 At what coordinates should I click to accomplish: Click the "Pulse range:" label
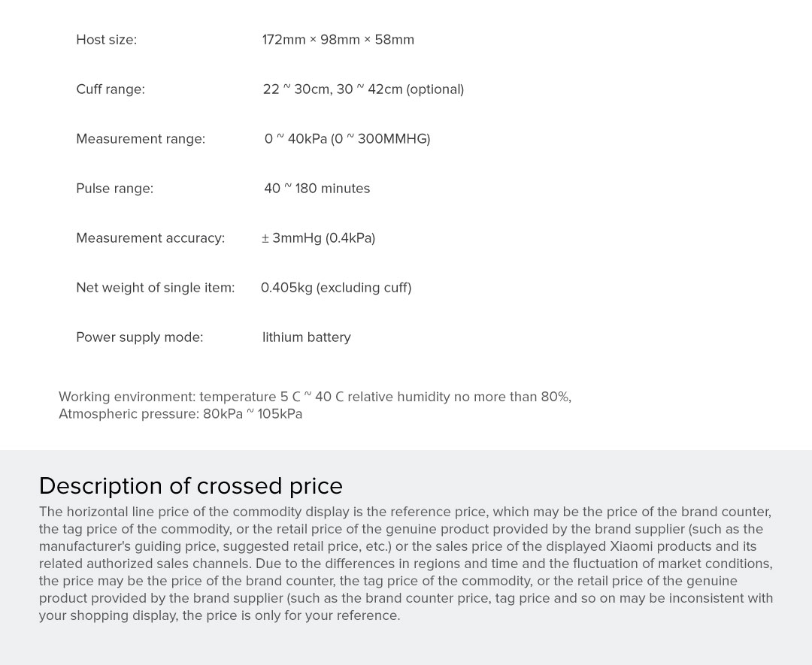click(x=114, y=189)
